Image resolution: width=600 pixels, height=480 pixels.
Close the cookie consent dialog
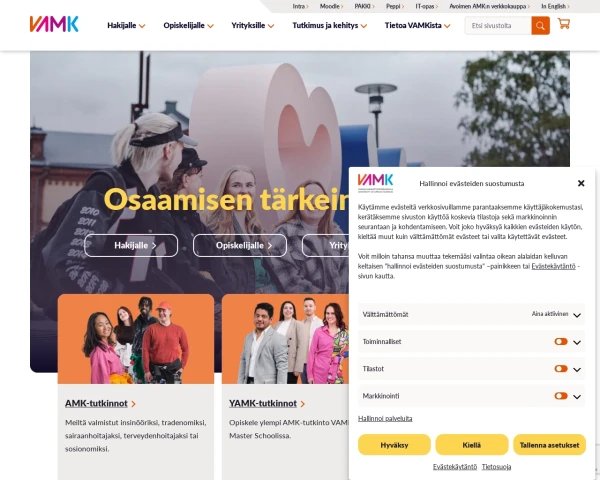click(581, 183)
